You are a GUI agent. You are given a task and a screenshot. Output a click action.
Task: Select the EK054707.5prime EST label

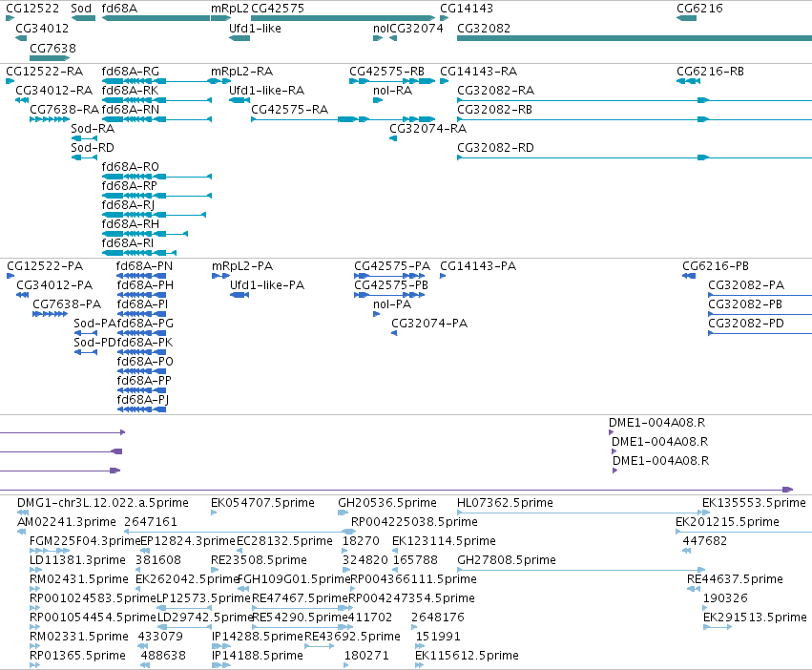262,503
